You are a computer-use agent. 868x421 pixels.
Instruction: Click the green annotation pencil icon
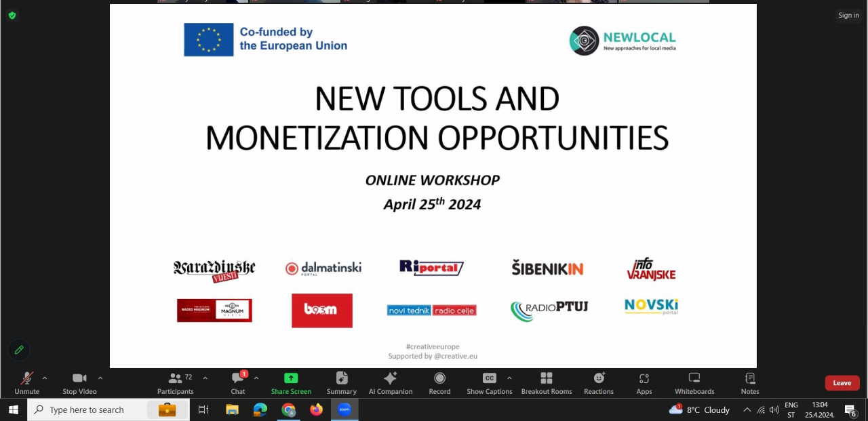tap(19, 350)
